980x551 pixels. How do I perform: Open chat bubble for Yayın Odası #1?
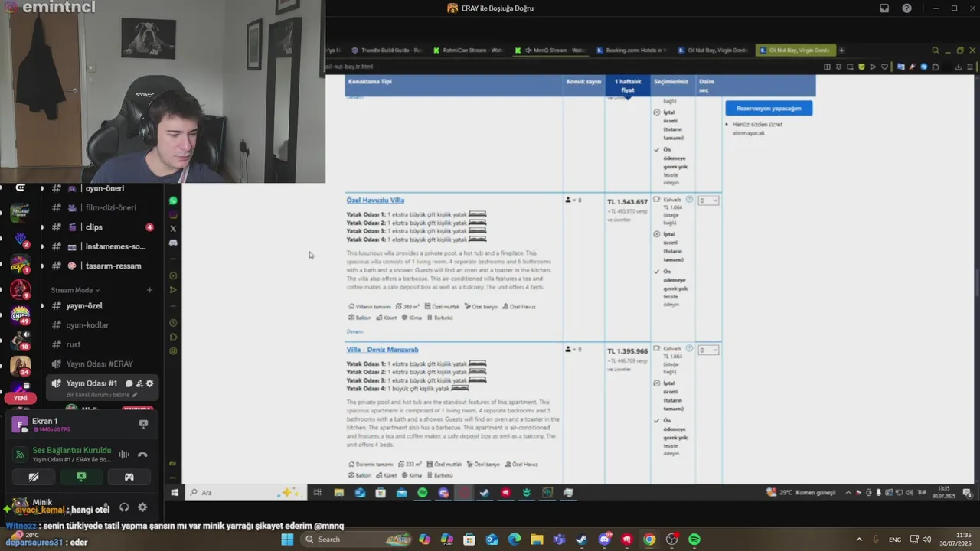(x=129, y=383)
